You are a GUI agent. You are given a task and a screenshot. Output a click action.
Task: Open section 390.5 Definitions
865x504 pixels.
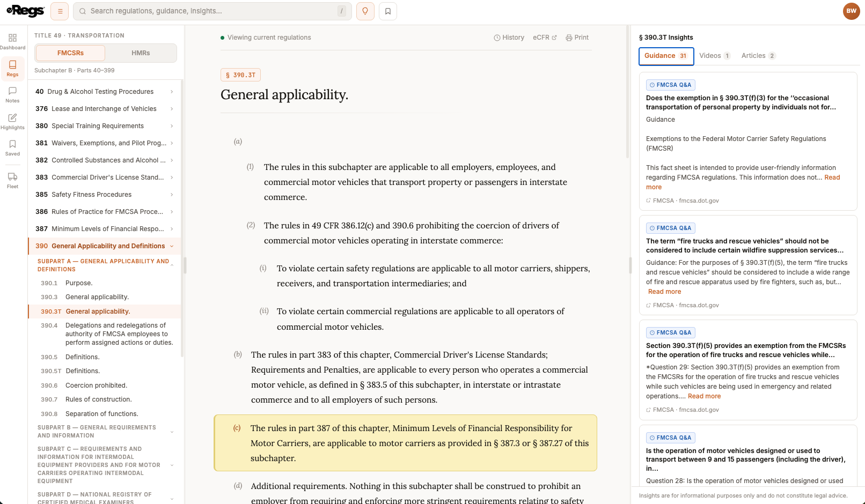pos(105,357)
